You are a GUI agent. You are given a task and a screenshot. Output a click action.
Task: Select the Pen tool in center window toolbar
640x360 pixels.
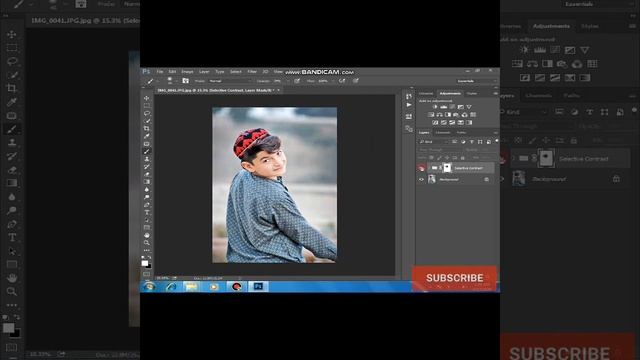point(147,205)
